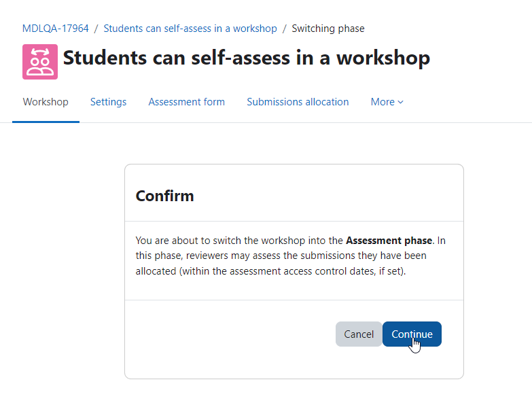Cancel the phase switch
Image resolution: width=532 pixels, height=401 pixels.
pyautogui.click(x=359, y=334)
